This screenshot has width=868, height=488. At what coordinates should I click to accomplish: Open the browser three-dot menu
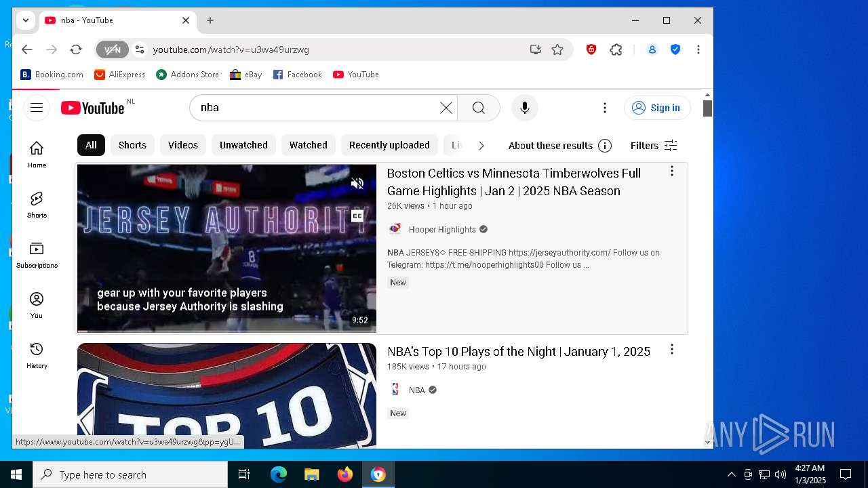[x=698, y=49]
